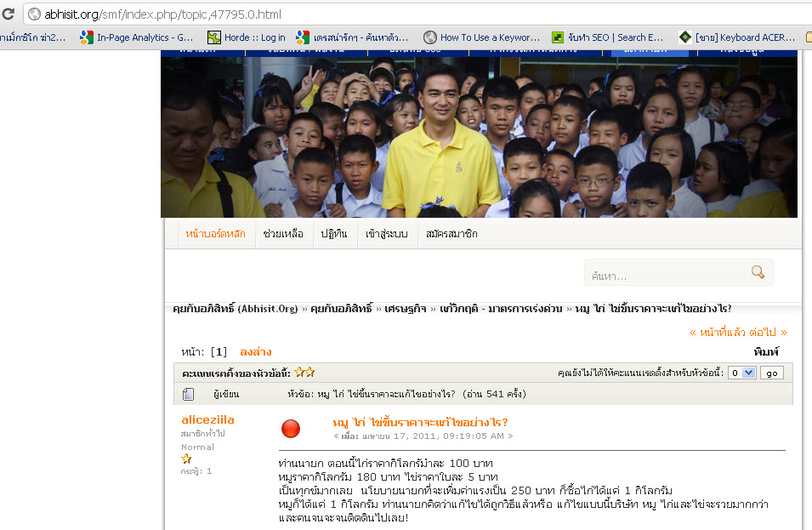Click the topic page icon beside ผู้เขียน
The width and height of the screenshot is (812, 530).
click(189, 394)
